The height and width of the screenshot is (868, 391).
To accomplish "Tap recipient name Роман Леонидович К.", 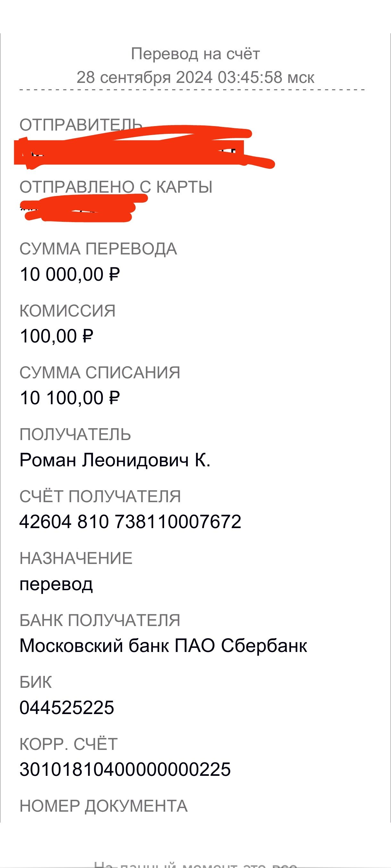I will pyautogui.click(x=115, y=460).
